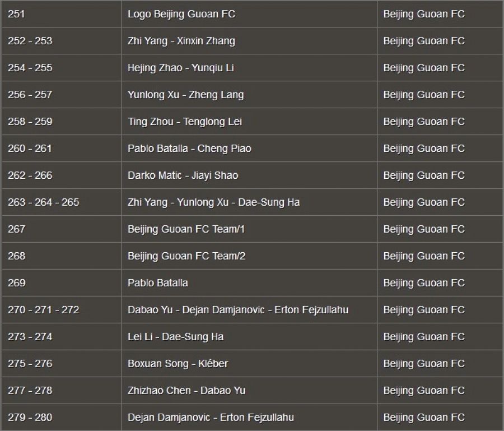
Task: Select the 'Hejing Zhao - Yunqiu Li' cell
Action: click(x=180, y=68)
